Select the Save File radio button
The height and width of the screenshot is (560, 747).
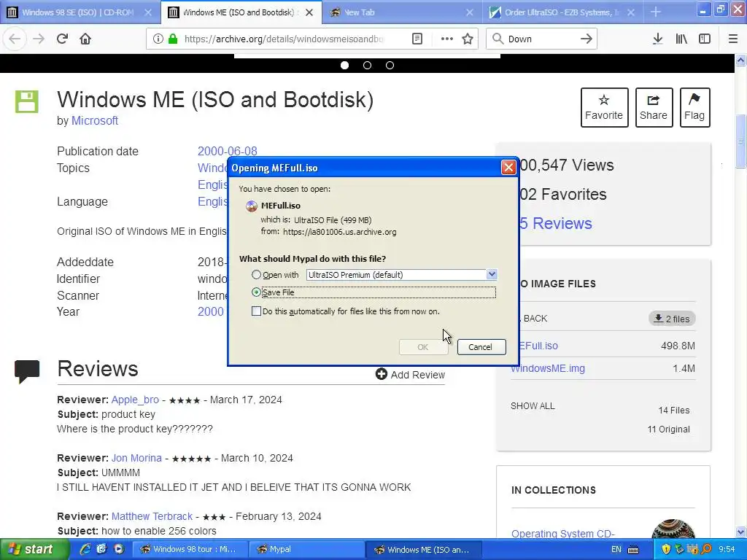coord(256,292)
